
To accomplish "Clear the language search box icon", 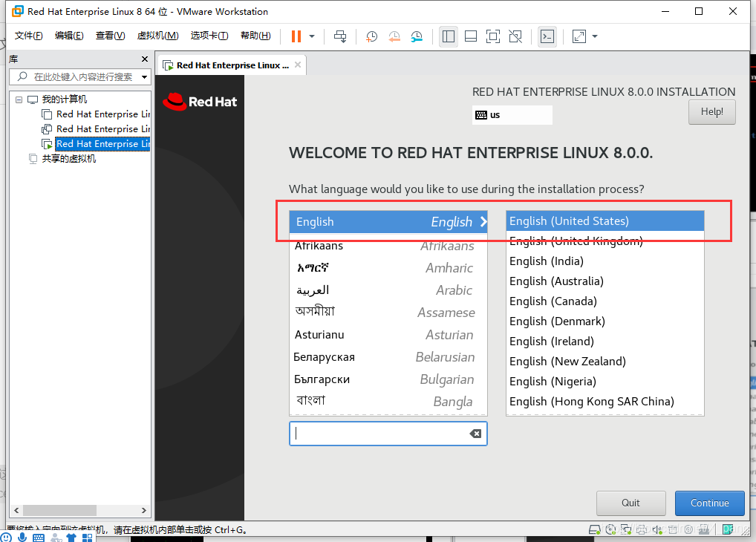I will [475, 434].
